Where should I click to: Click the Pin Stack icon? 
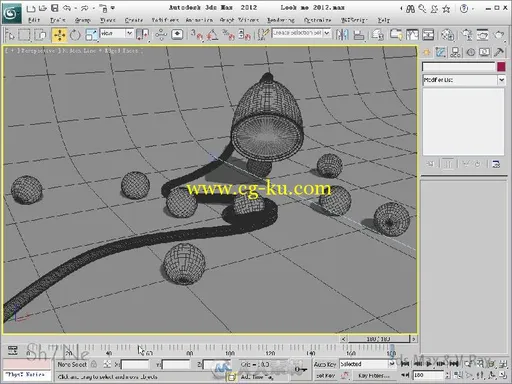pyautogui.click(x=430, y=164)
